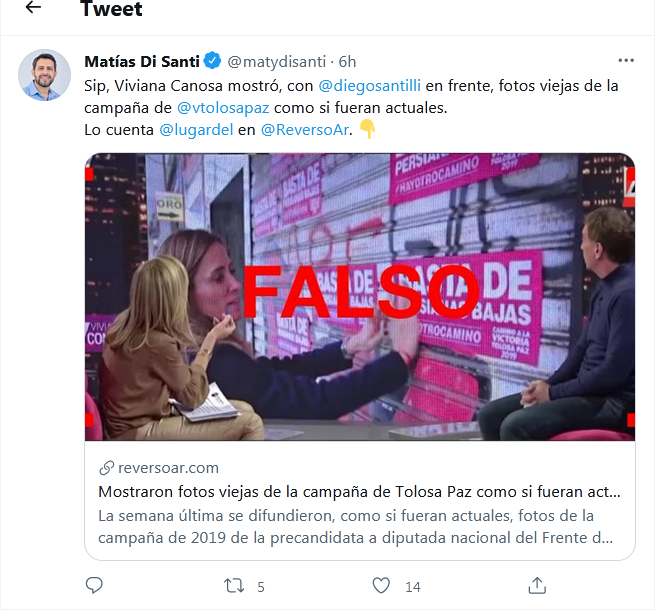Go back using the left arrow
This screenshot has height=610, width=656.
point(33,7)
